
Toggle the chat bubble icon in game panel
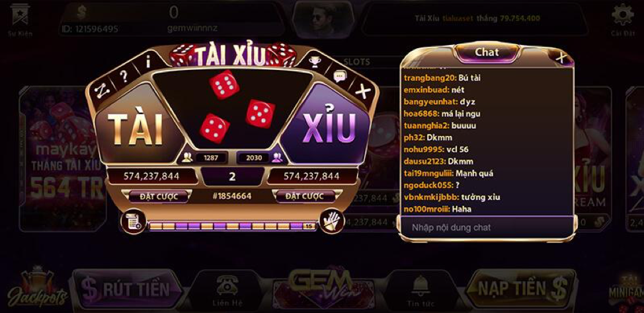coord(340,77)
